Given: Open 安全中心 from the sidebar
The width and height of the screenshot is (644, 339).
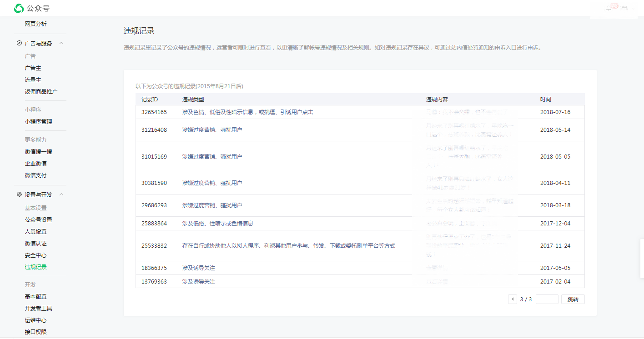Looking at the screenshot, I should [x=35, y=255].
